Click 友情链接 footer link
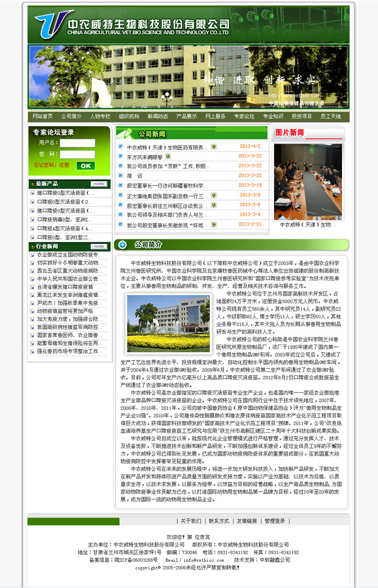Image resolution: width=378 pixels, height=588 pixels. pyautogui.click(x=247, y=521)
